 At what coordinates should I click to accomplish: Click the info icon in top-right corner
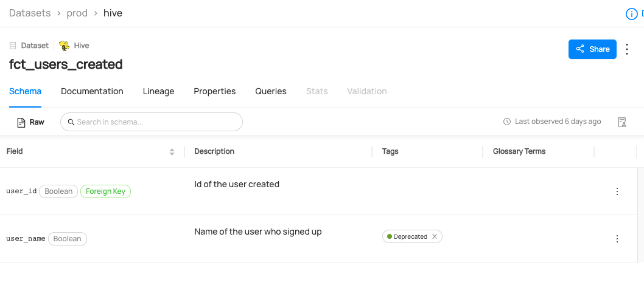632,14
